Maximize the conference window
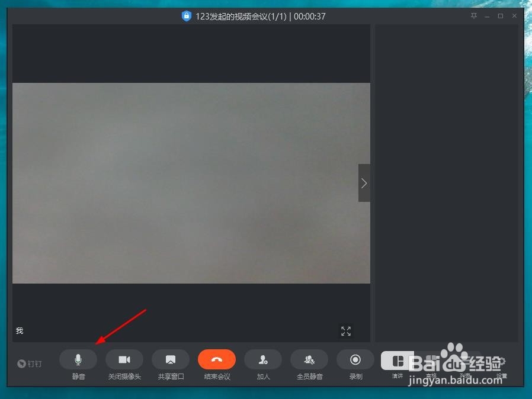Image resolution: width=532 pixels, height=399 pixels. [500, 16]
